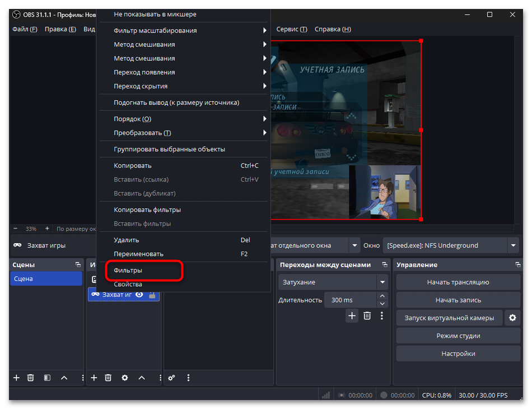This screenshot has width=532, height=409.
Task: Click duration field showing 300 ms
Action: (x=351, y=300)
